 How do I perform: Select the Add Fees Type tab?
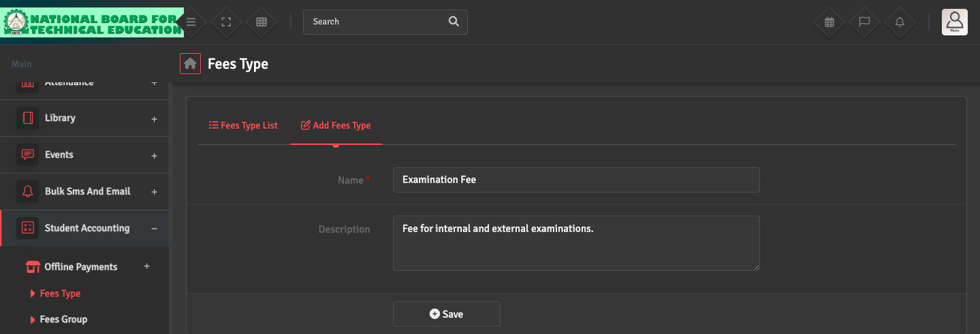(x=336, y=126)
